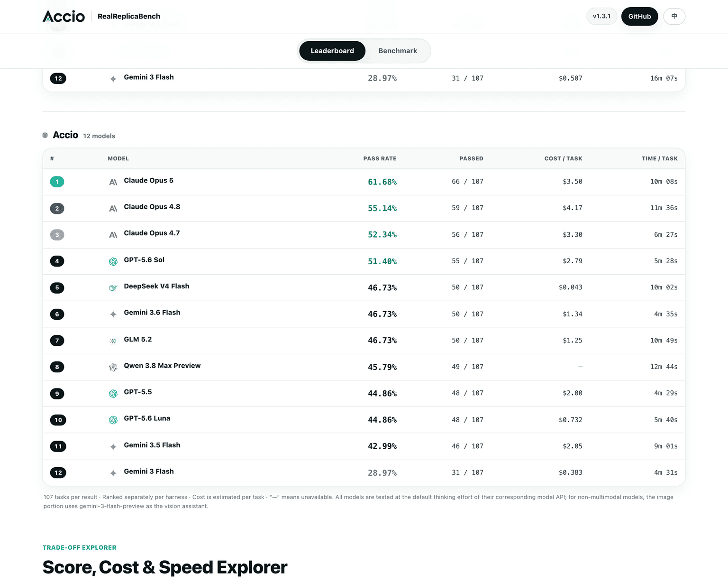Click the rank 3 badge for Claude Opus 4.7

[x=57, y=235]
